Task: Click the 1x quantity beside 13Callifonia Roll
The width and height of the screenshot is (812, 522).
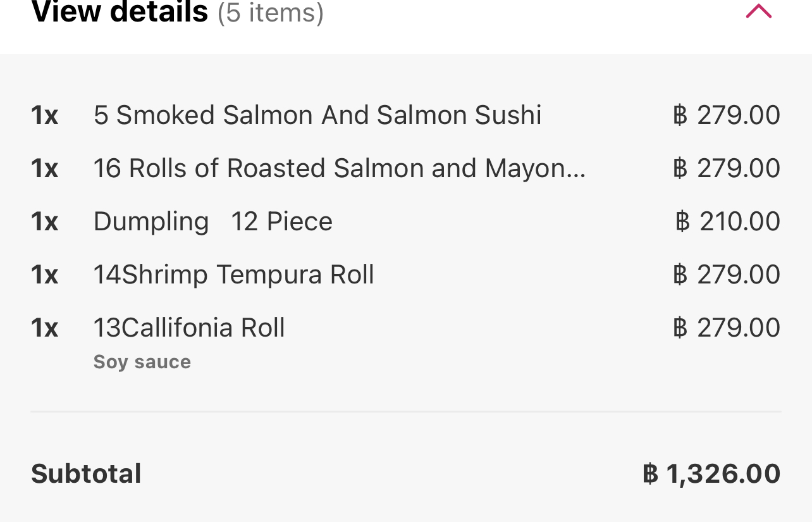Action: 45,328
